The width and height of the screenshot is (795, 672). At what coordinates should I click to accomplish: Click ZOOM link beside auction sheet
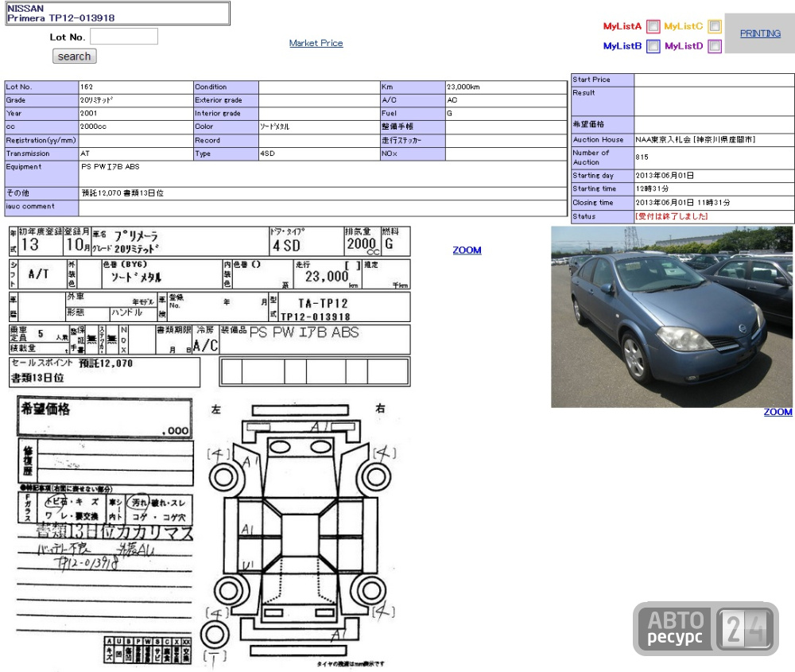pyautogui.click(x=467, y=250)
